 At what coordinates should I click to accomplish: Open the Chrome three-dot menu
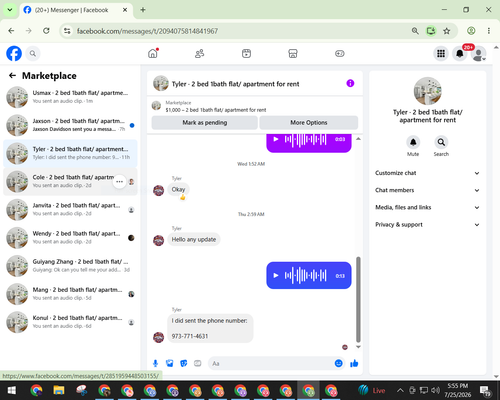(489, 31)
